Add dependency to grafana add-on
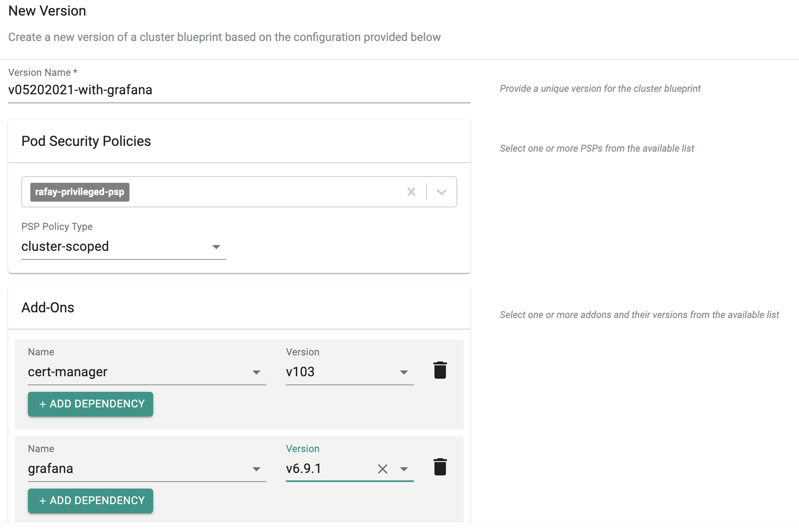This screenshot has width=799, height=532. coord(91,500)
